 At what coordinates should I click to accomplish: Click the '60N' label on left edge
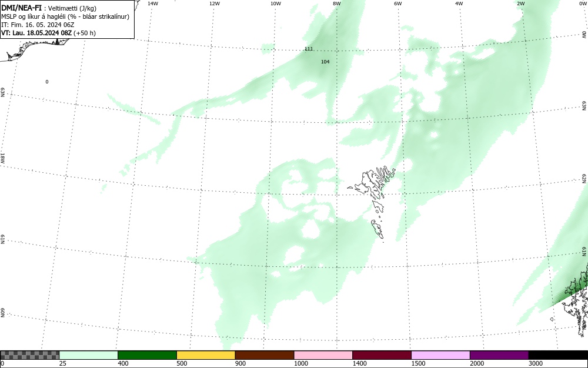click(2, 313)
